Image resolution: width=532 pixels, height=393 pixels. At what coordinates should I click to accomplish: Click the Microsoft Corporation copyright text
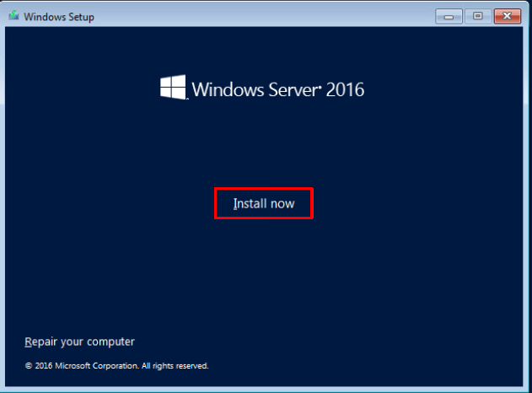tap(116, 366)
